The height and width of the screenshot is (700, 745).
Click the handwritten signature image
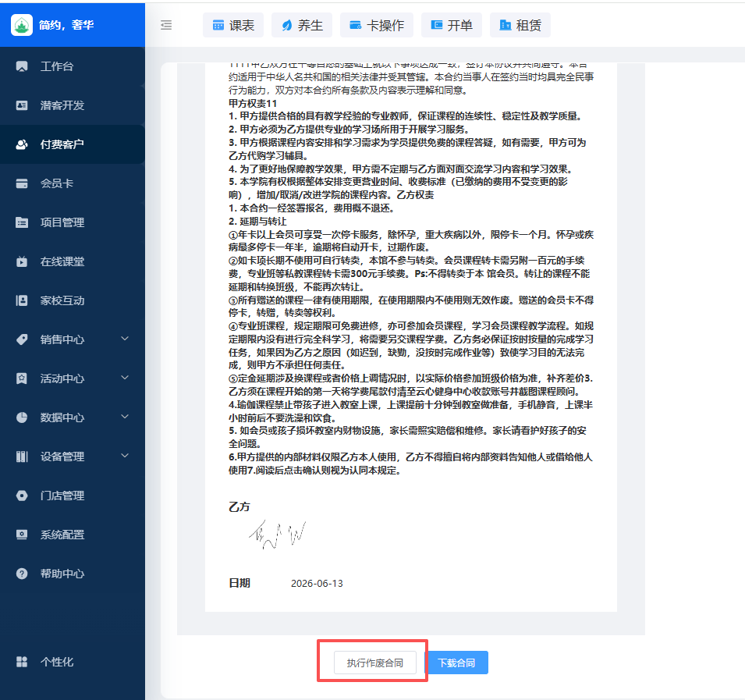click(277, 535)
